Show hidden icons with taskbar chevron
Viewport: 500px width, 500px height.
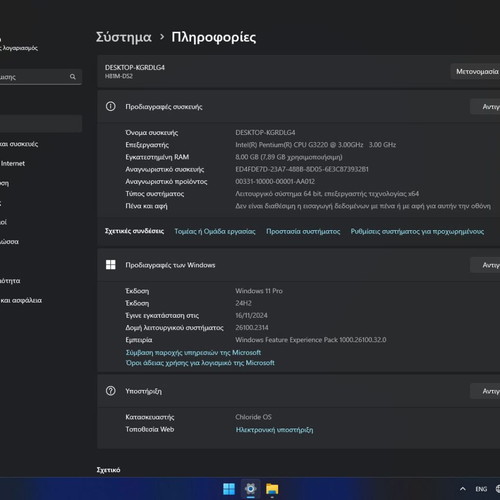tap(463, 489)
